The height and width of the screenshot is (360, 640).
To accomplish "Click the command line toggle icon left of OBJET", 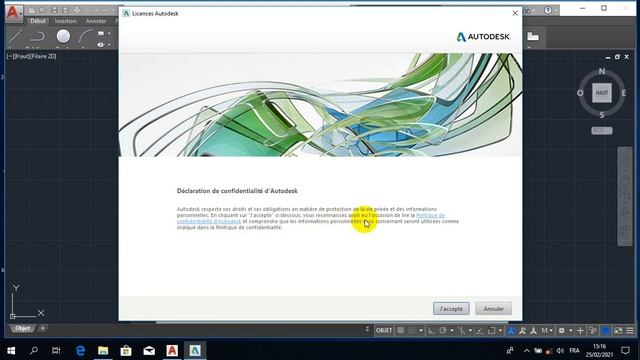I will (x=367, y=329).
